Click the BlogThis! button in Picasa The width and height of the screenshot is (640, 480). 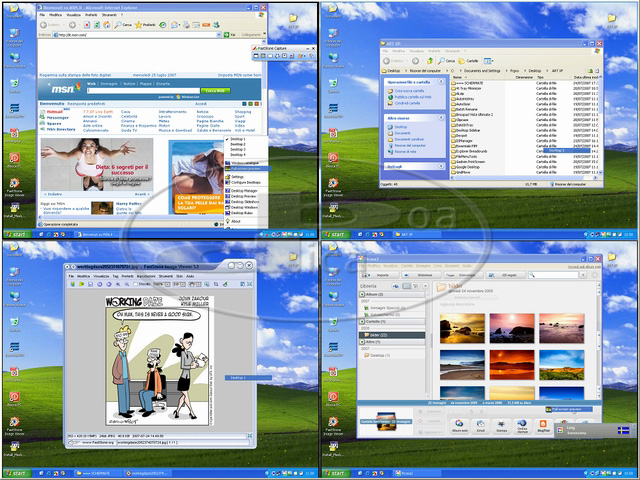(x=543, y=426)
